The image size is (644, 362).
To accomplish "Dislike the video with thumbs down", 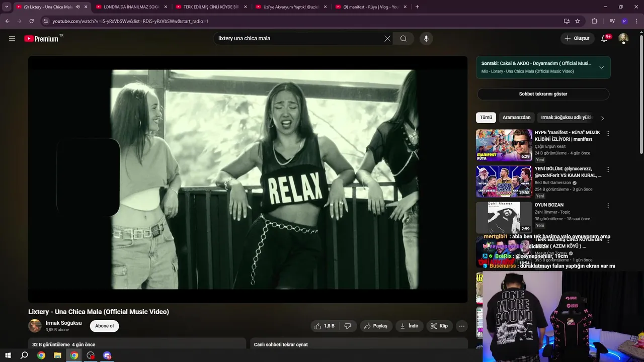I will [347, 326].
